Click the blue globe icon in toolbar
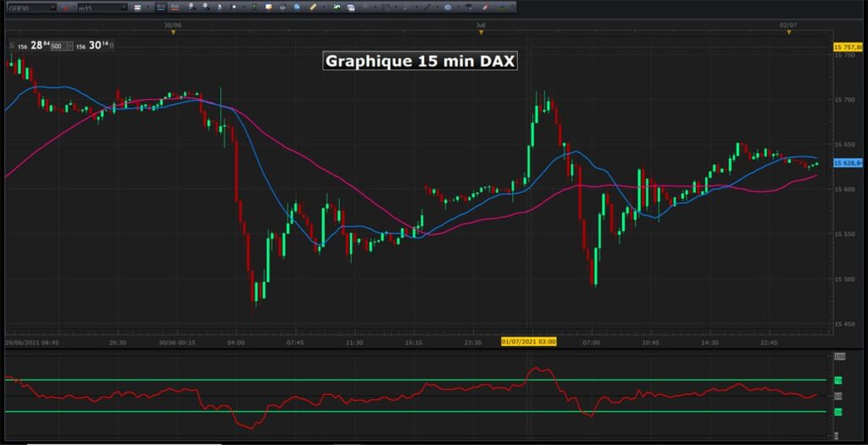The image size is (868, 445). (x=297, y=7)
